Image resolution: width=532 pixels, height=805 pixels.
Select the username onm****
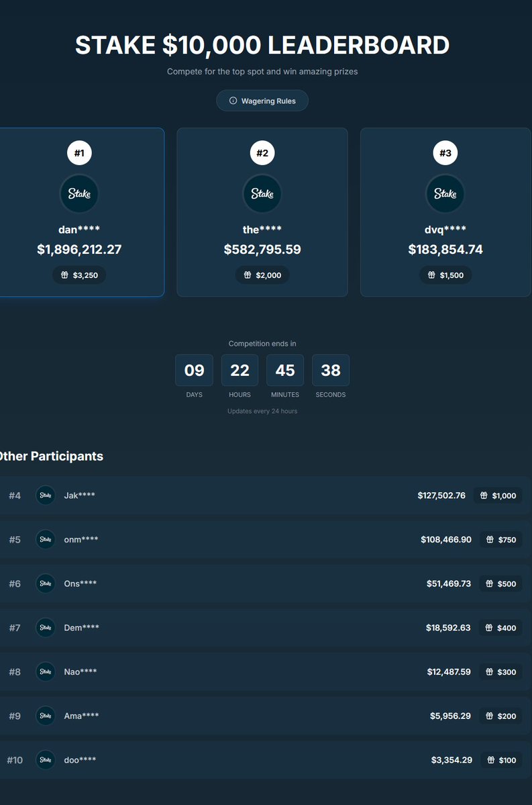tap(81, 540)
